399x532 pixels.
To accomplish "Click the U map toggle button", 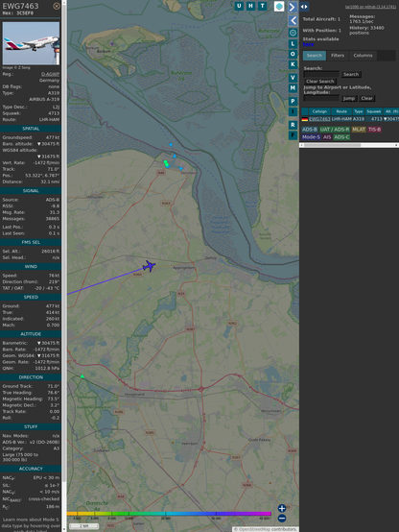I will pyautogui.click(x=239, y=6).
